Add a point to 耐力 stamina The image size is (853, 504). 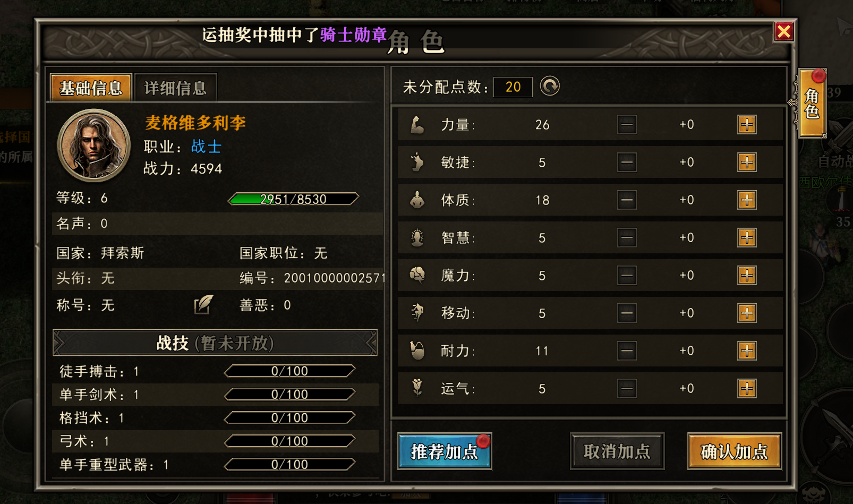pyautogui.click(x=747, y=351)
